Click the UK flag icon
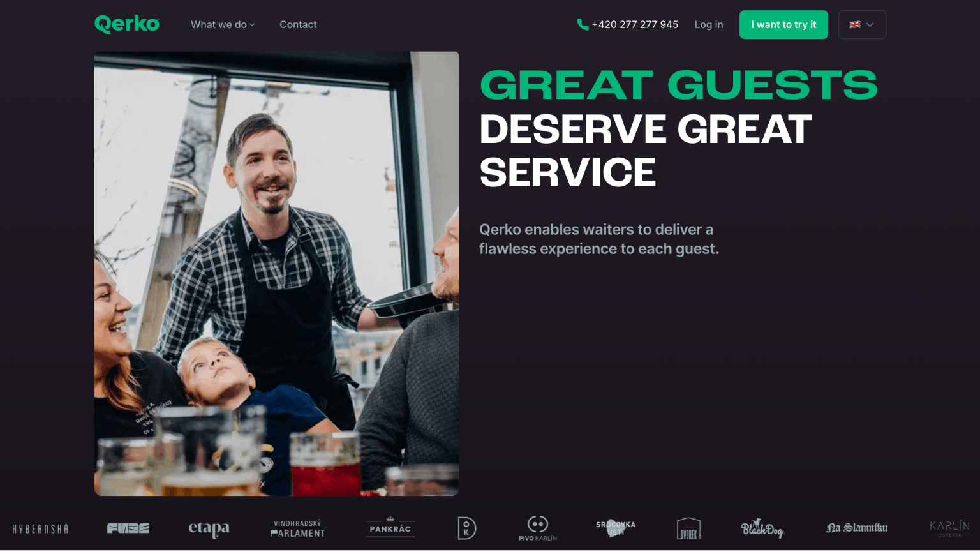980x554 pixels. [855, 24]
